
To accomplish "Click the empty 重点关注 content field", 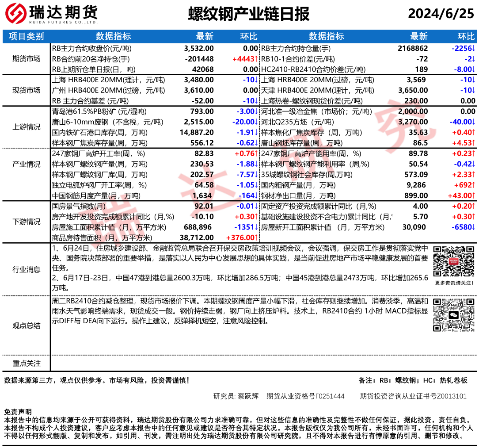I will (x=264, y=363).
